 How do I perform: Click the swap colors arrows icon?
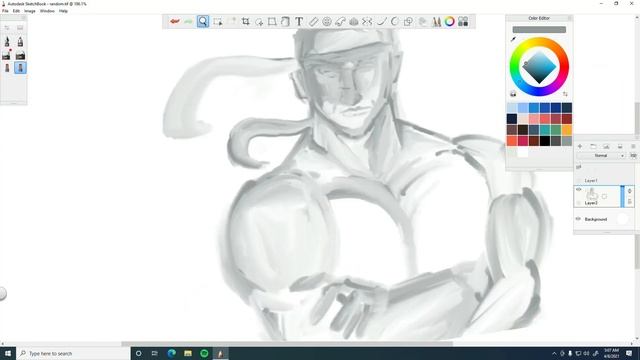[565, 94]
